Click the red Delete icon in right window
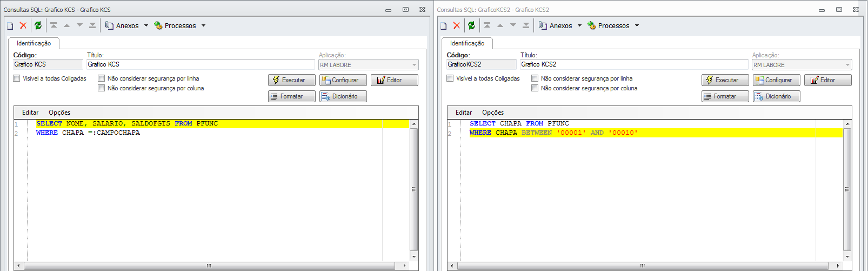 point(457,25)
